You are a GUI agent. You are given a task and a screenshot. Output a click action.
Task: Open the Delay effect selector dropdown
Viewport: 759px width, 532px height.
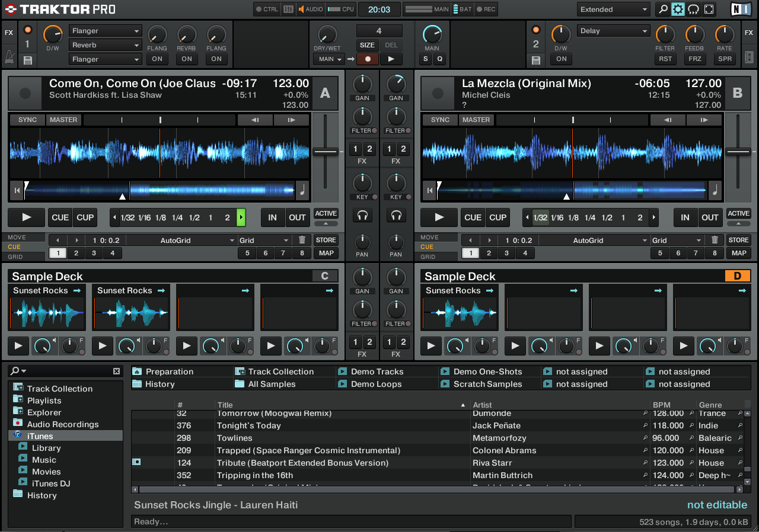click(x=614, y=31)
